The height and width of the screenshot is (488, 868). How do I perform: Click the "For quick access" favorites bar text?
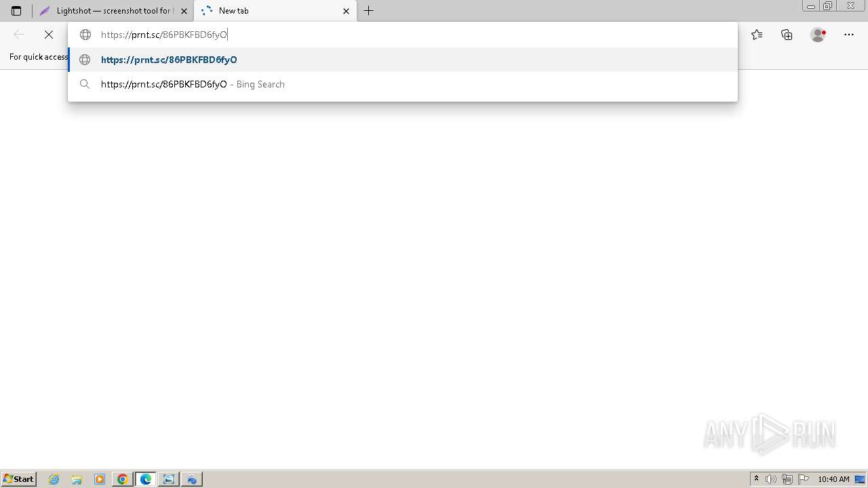(39, 57)
